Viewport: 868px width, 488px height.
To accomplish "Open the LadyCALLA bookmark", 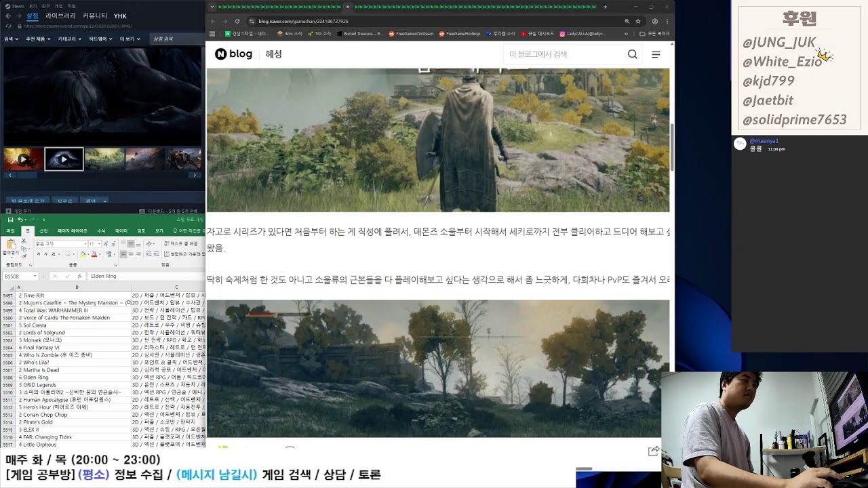I will (x=583, y=33).
